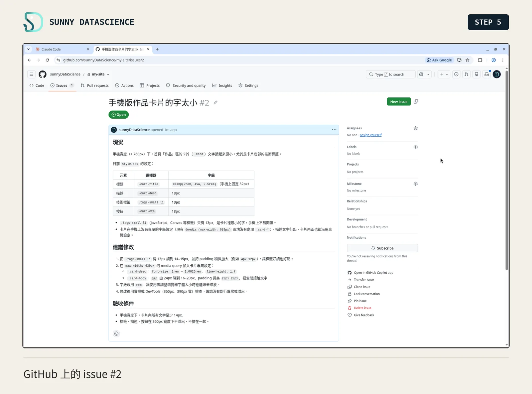Click Assign yourself link
This screenshot has height=394, width=532.
pos(370,135)
